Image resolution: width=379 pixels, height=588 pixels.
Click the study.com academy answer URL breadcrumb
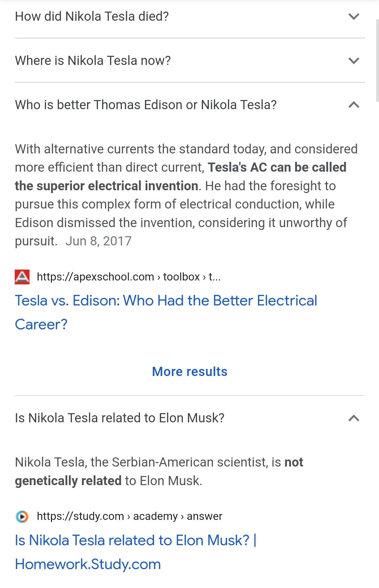(x=129, y=516)
